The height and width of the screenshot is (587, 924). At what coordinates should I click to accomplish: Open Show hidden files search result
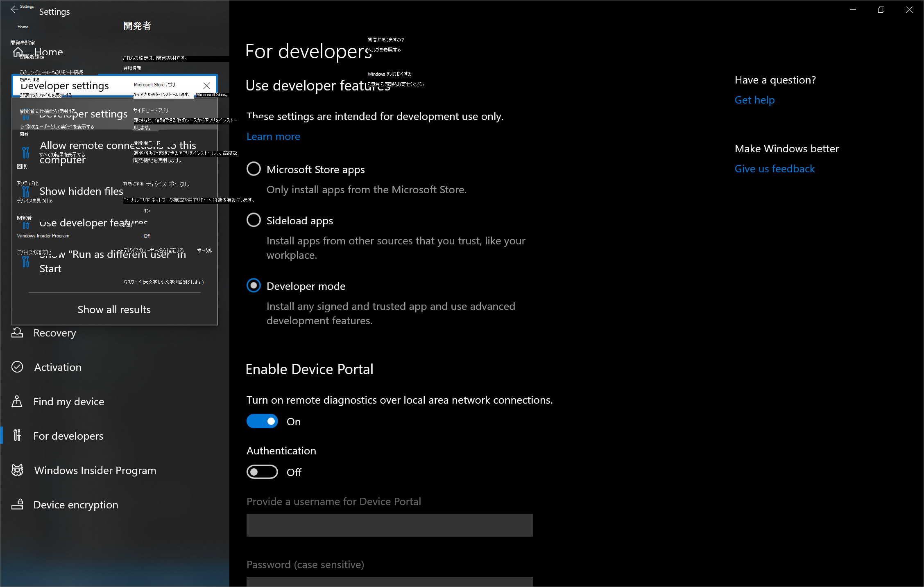[81, 191]
